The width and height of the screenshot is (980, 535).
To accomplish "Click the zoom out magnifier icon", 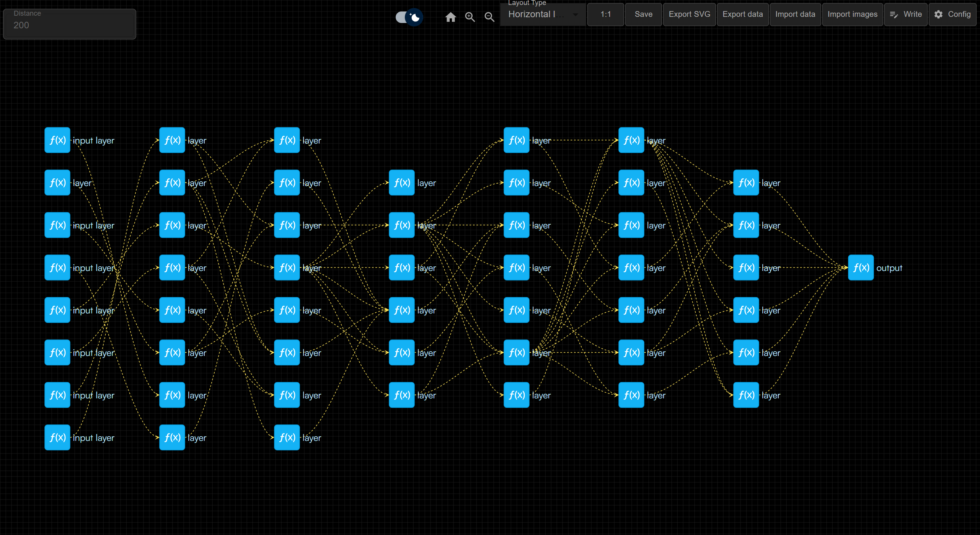I will click(x=489, y=17).
